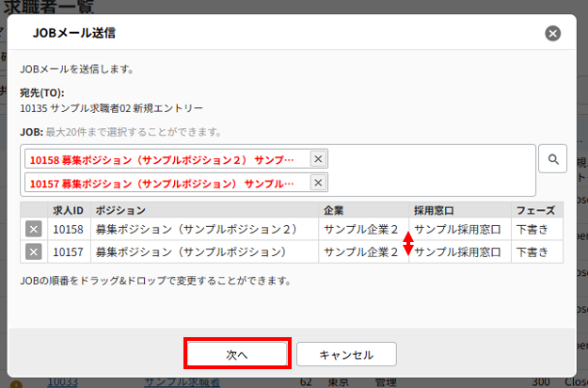588x388 pixels.
Task: Open the 10033 ID link in background list
Action: coord(62,381)
